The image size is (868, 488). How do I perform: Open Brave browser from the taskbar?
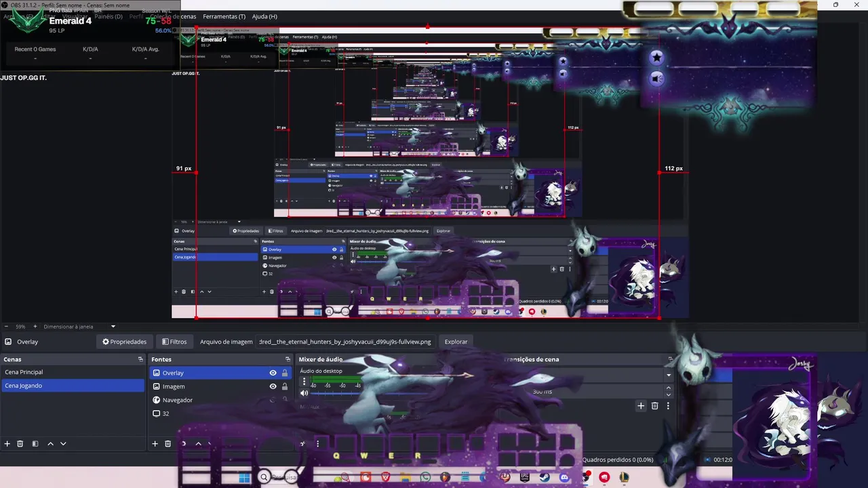386,477
